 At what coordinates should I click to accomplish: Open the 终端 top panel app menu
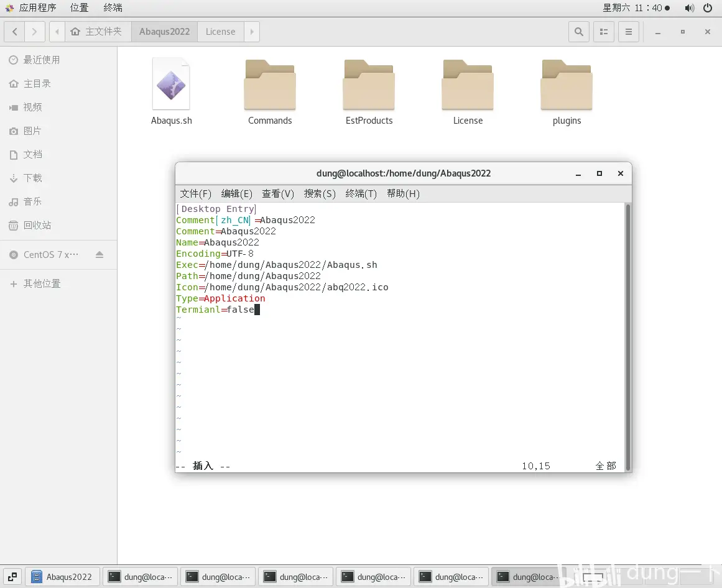113,8
